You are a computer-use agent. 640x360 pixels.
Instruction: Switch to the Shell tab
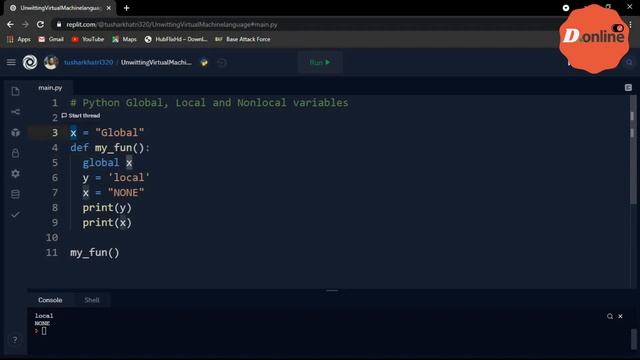[x=92, y=300]
